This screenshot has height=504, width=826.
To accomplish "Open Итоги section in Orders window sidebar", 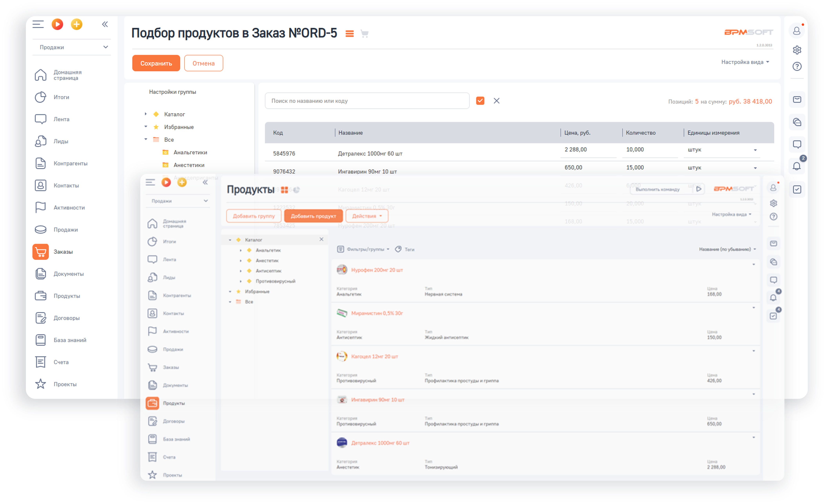I will [x=61, y=97].
